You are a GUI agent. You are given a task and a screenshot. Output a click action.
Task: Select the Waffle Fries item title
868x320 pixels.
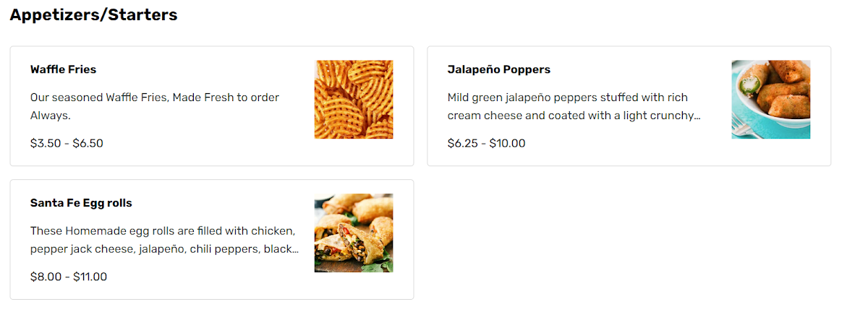[x=63, y=69]
